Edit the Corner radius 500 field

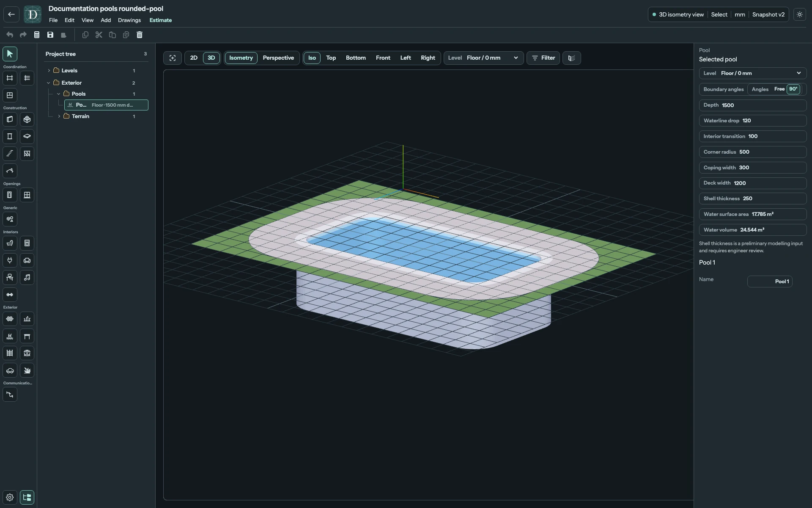coord(753,152)
